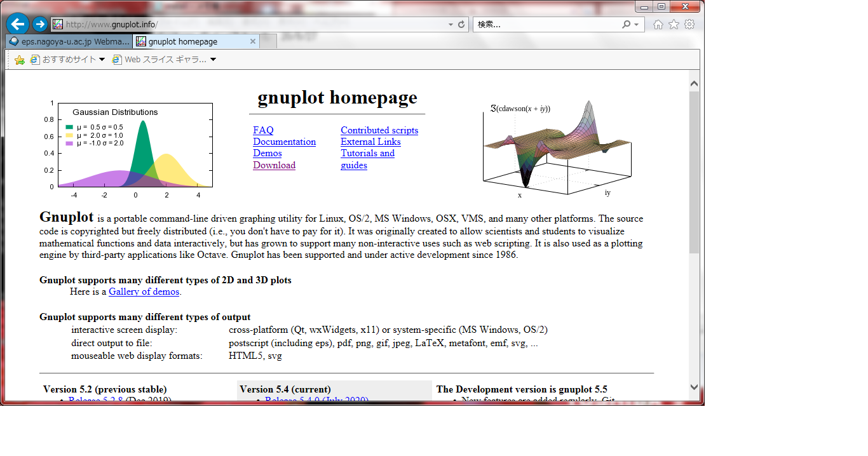
Task: Click the vertical scrollbar thumb
Action: pyautogui.click(x=694, y=171)
